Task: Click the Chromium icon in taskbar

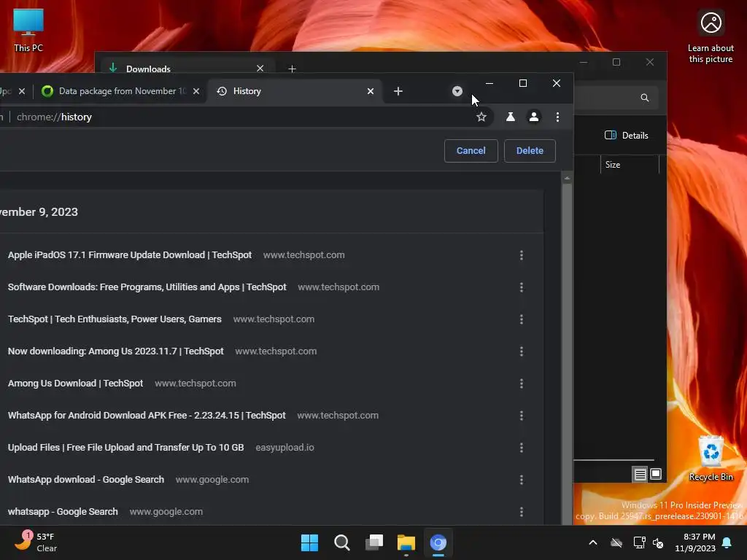Action: (x=438, y=542)
